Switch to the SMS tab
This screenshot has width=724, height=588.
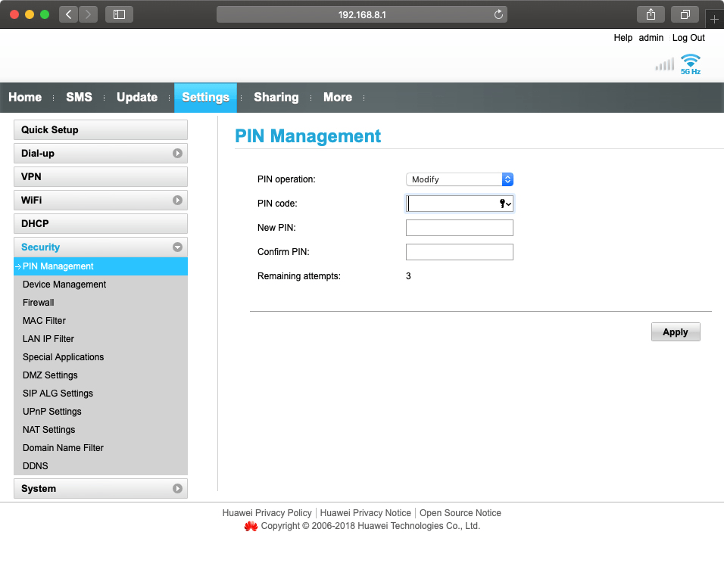(79, 98)
